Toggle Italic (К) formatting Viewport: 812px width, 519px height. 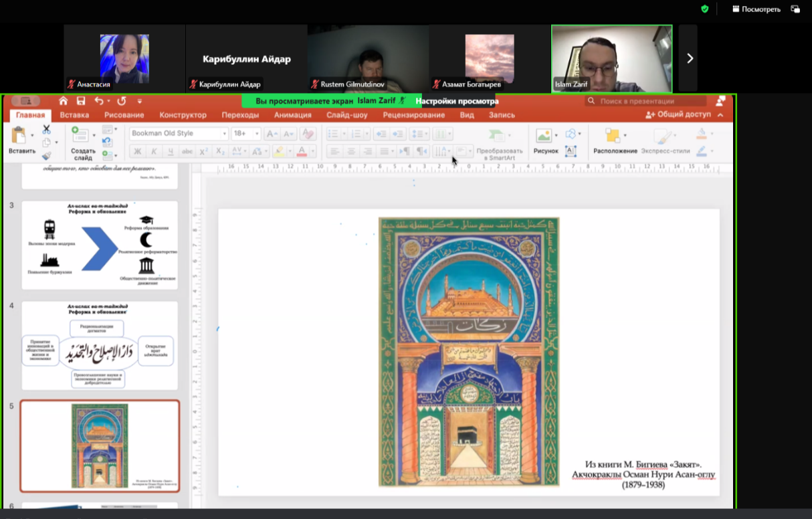point(154,152)
